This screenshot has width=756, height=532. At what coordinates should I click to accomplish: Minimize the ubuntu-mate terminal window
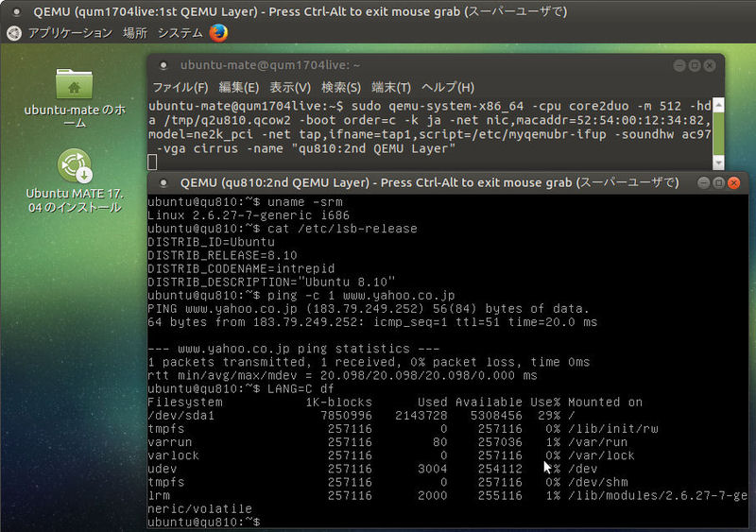679,65
